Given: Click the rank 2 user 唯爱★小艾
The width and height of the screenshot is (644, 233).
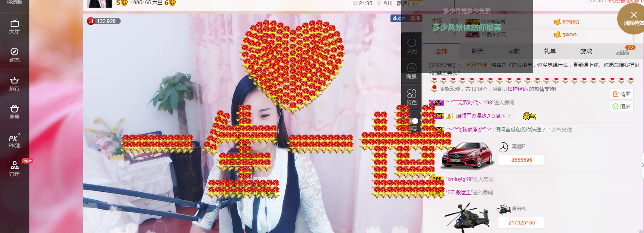Looking at the screenshot, I should 494,35.
